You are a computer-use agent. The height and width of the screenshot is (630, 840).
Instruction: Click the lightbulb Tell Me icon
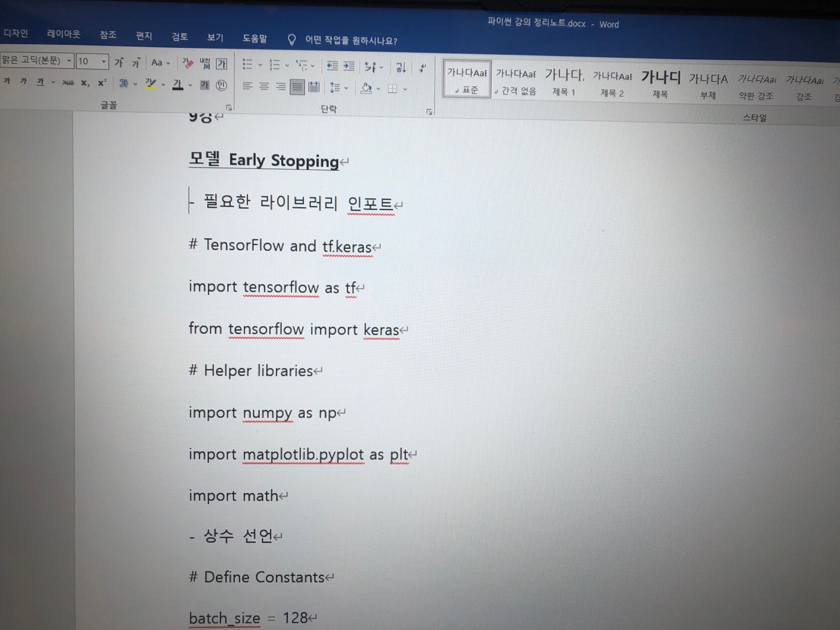point(292,40)
